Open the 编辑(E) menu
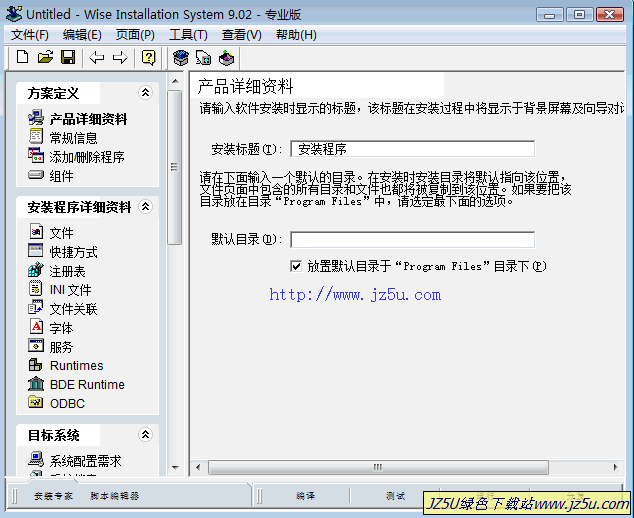The width and height of the screenshot is (634, 518). pyautogui.click(x=82, y=35)
